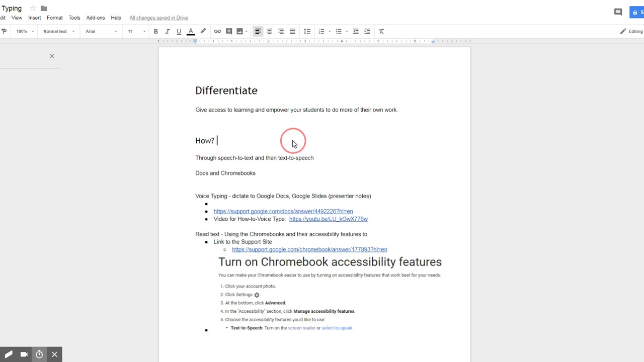This screenshot has height=362, width=644.
Task: Open the Editing mode dropdown
Action: coord(631,31)
